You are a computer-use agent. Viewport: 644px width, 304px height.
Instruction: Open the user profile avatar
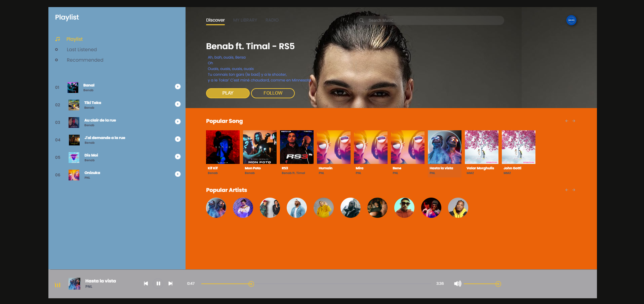571,20
